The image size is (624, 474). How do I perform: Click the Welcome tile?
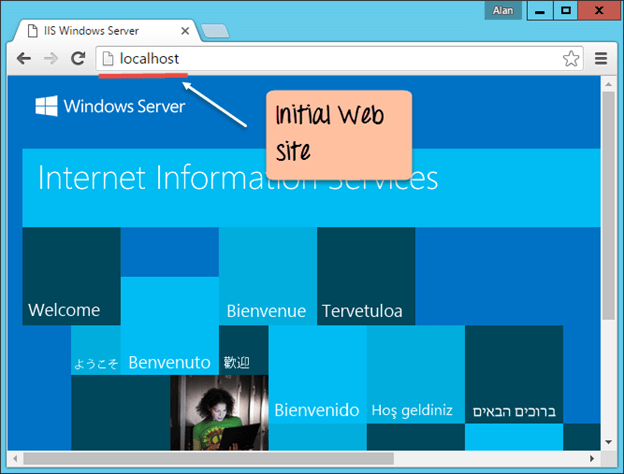pos(70,276)
